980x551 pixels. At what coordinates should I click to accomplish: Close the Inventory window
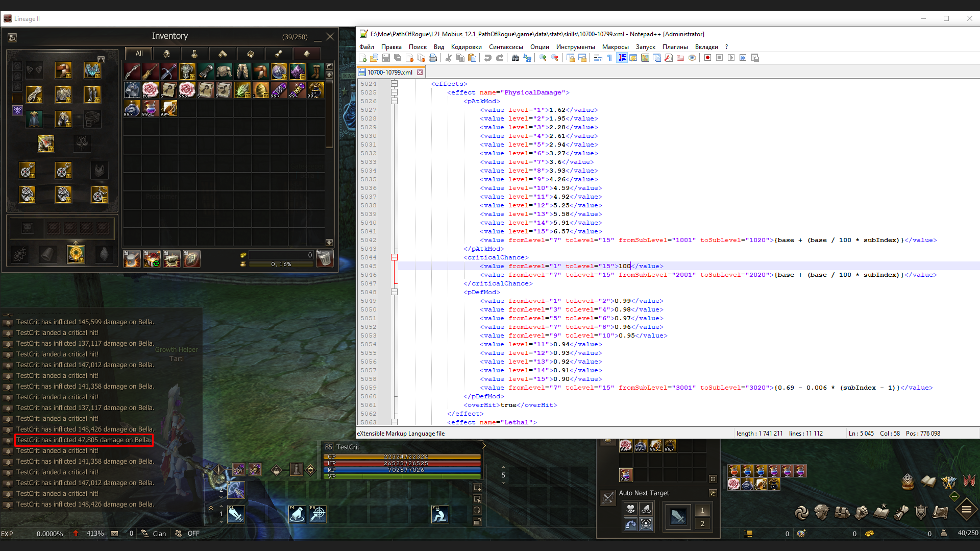coord(330,37)
